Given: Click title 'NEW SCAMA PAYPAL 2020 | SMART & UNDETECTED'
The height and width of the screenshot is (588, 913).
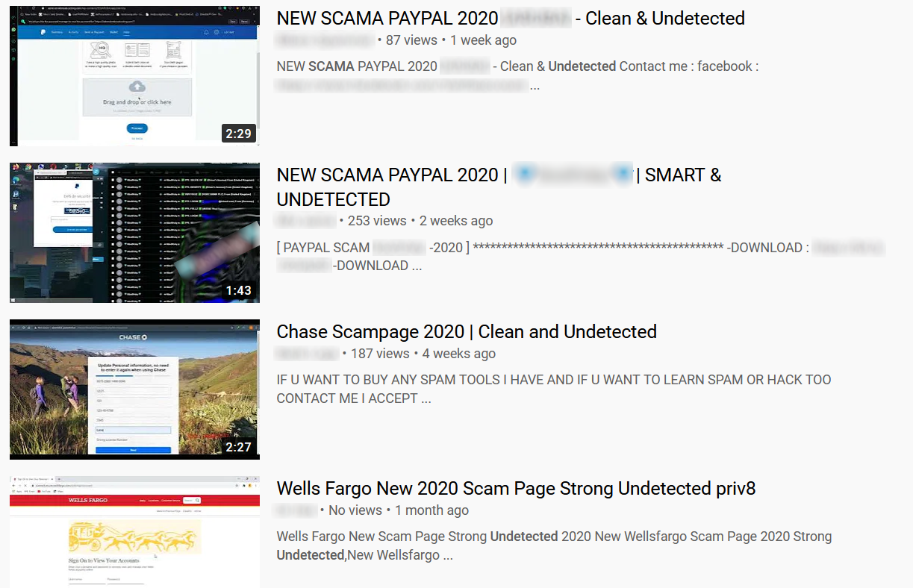Looking at the screenshot, I should pos(499,187).
